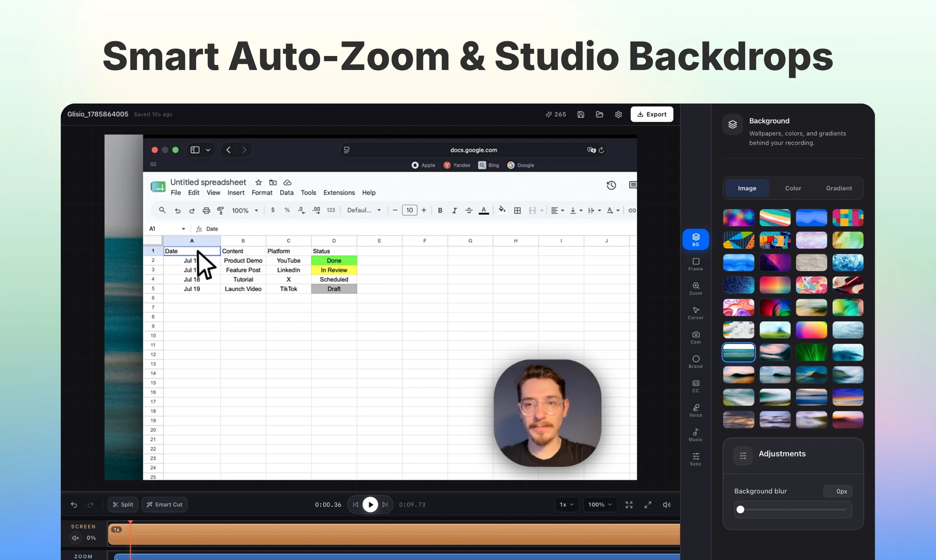Open the Music sidebar panel
Image resolution: width=936 pixels, height=560 pixels.
(x=695, y=435)
